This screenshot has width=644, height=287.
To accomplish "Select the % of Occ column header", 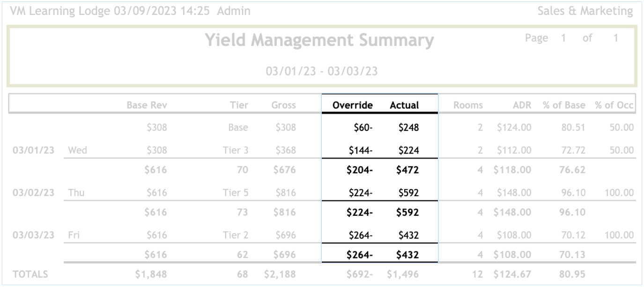I will [614, 105].
